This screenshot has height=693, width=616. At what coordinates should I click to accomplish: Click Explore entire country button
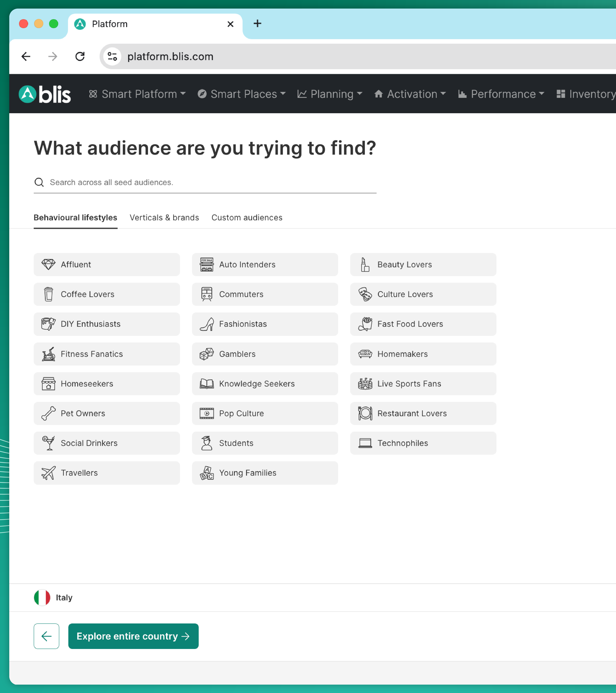pos(133,636)
